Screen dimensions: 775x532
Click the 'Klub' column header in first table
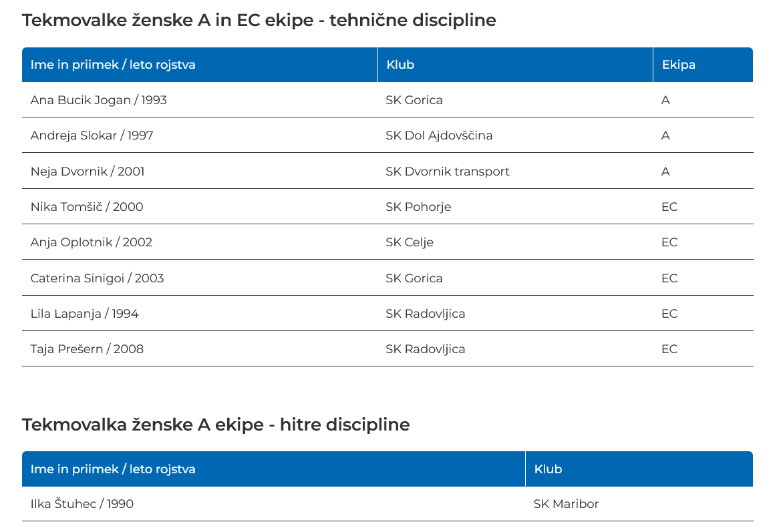pos(400,65)
